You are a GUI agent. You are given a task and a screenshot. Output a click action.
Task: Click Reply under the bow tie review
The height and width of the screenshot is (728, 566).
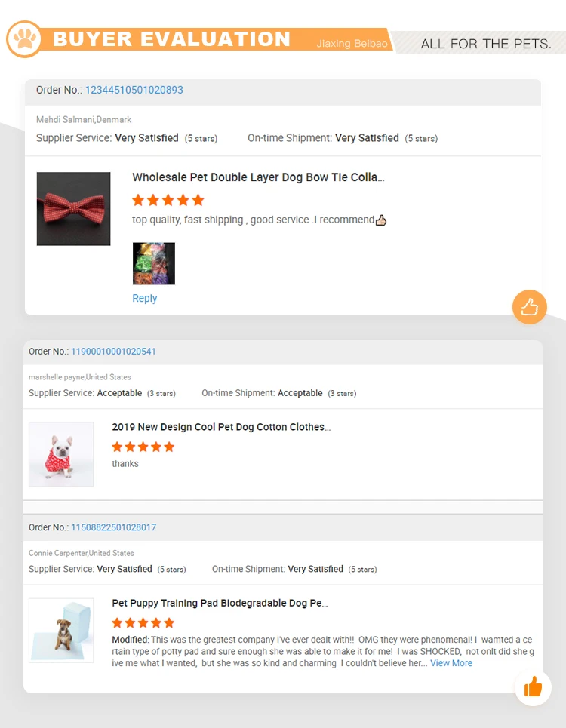145,298
